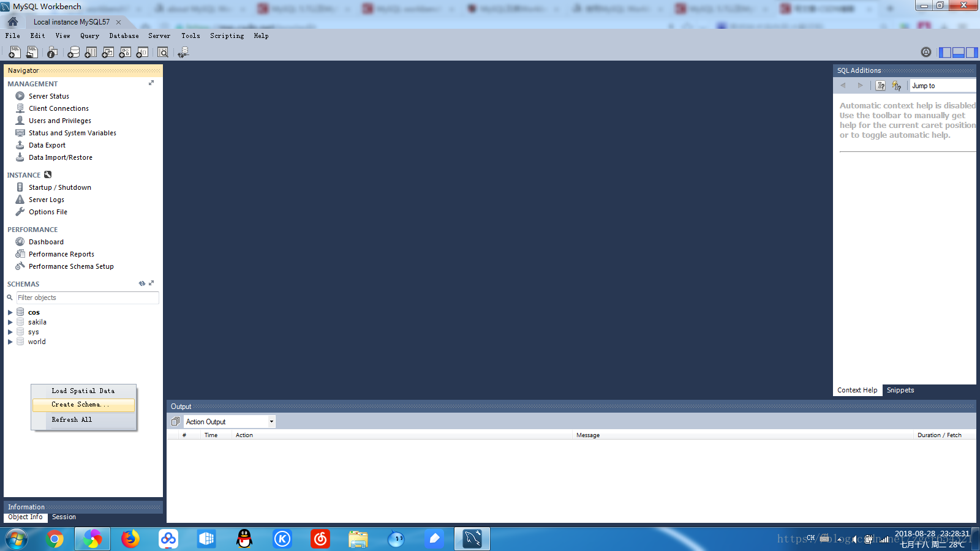This screenshot has width=980, height=551.
Task: Open Startup / Shutdown
Action: [59, 187]
